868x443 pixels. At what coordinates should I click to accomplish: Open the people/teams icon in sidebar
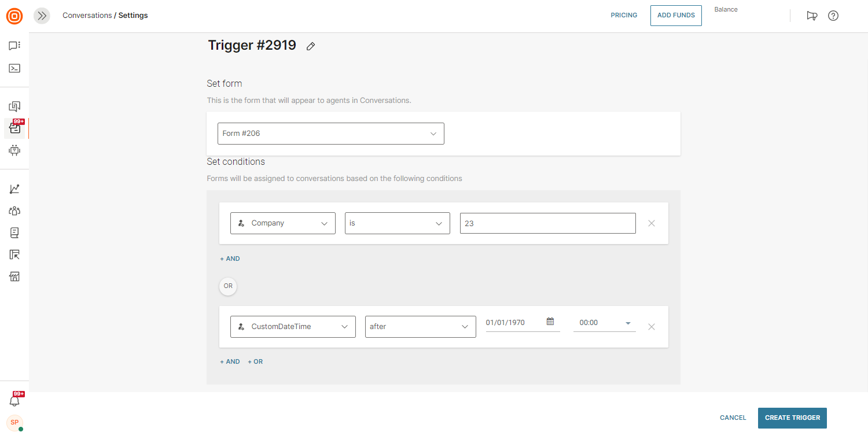coord(14,211)
